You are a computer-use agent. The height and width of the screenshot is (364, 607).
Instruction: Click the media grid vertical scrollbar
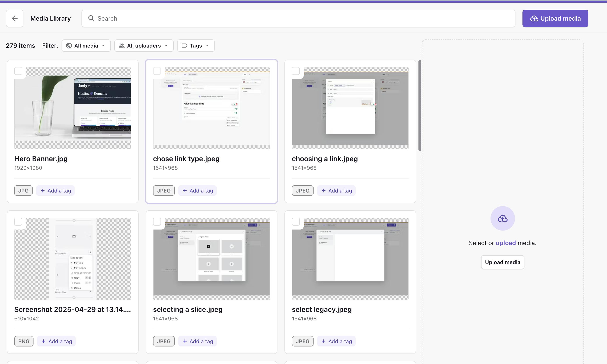(420, 106)
